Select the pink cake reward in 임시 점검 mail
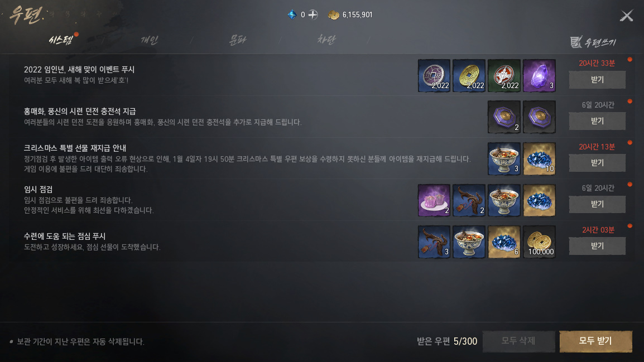The width and height of the screenshot is (644, 362). 434,200
